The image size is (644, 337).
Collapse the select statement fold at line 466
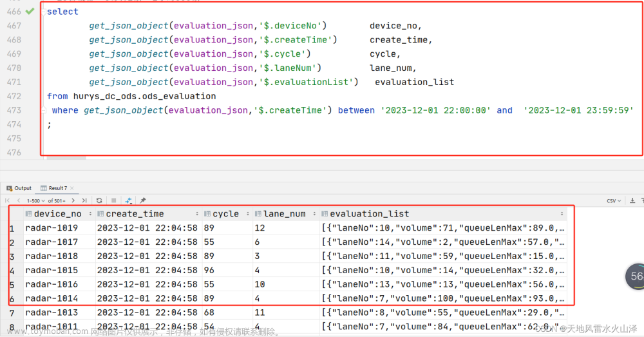(44, 12)
